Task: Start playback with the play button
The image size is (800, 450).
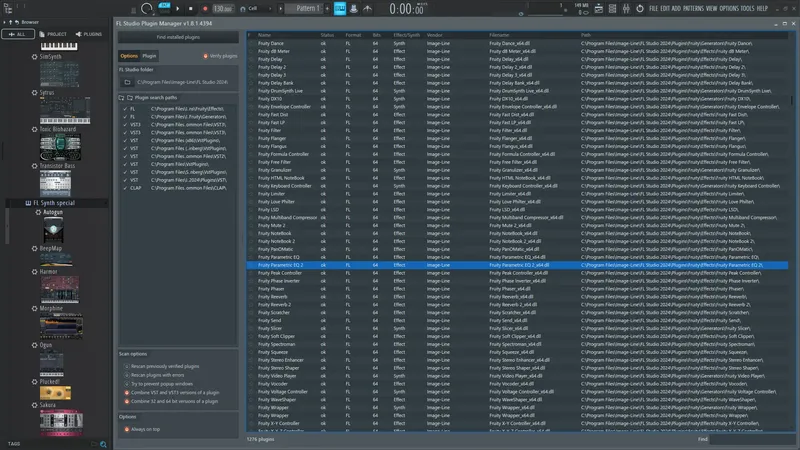Action: [x=178, y=9]
